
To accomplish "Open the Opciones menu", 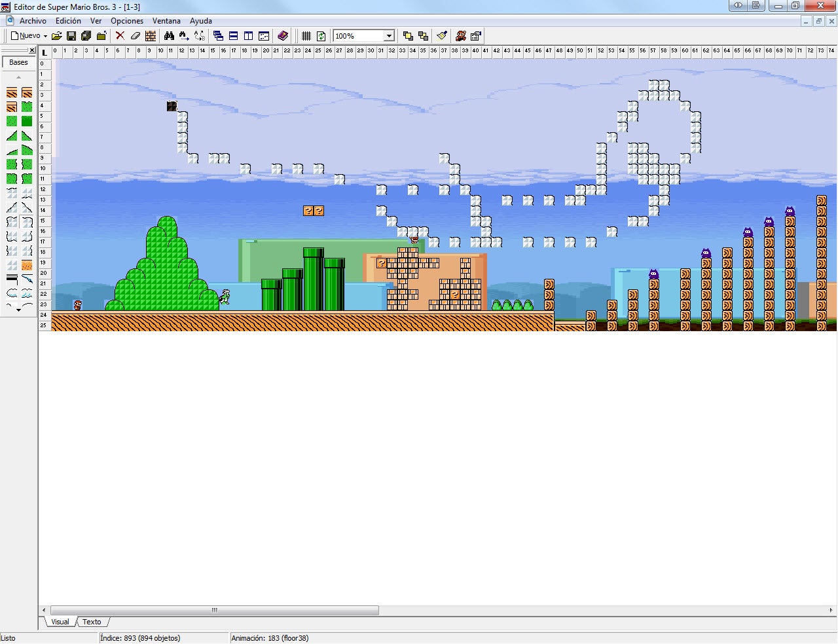I will [127, 21].
